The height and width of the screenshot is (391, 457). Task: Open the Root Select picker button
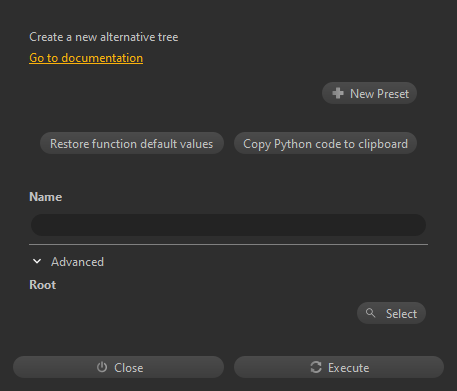(x=391, y=313)
